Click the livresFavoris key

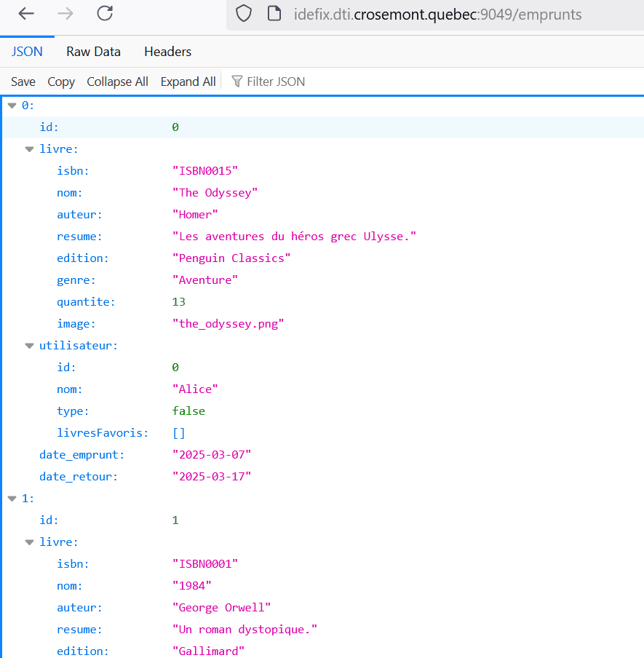[103, 432]
